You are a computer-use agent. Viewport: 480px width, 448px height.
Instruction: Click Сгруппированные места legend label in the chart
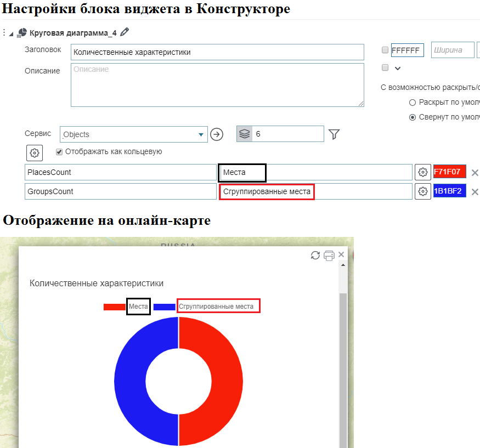coord(218,307)
